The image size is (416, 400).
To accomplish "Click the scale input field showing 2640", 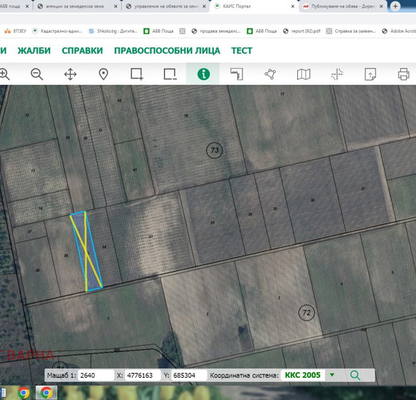I will (96, 375).
